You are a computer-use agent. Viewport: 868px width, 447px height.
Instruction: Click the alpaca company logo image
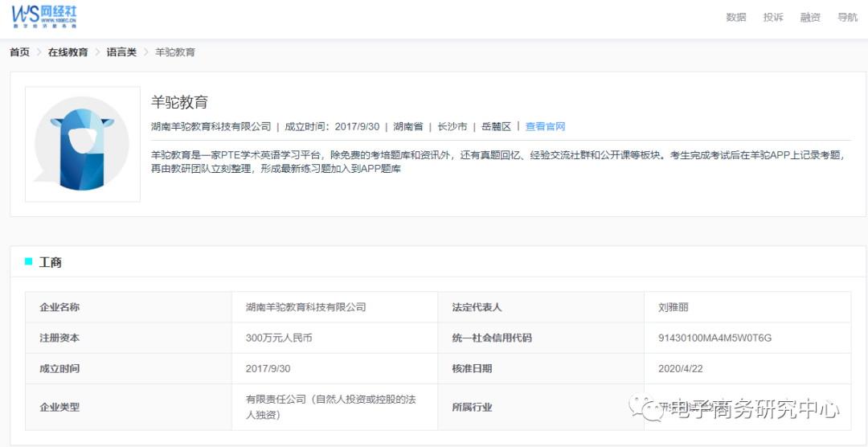pos(83,144)
